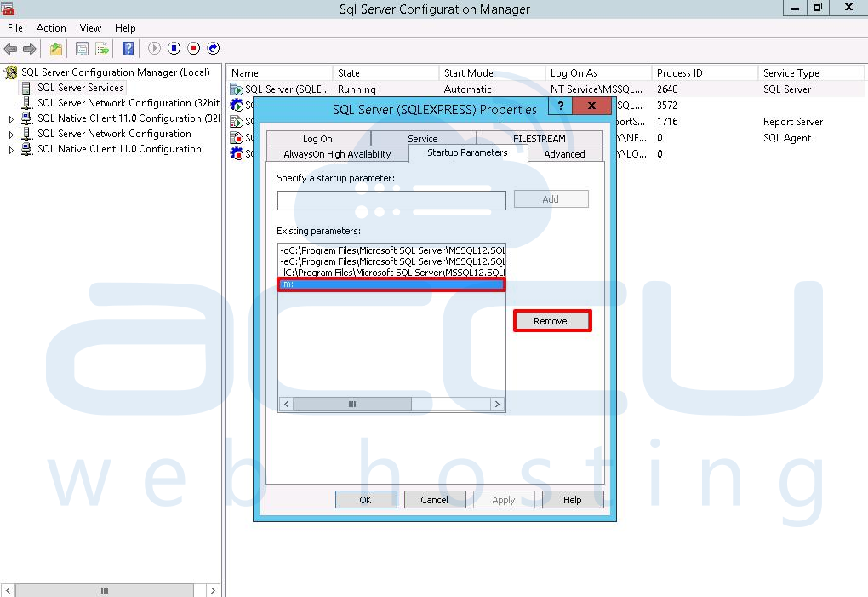Screen dimensions: 868x597
Task: Click the application icon in title bar
Action: [x=8, y=8]
